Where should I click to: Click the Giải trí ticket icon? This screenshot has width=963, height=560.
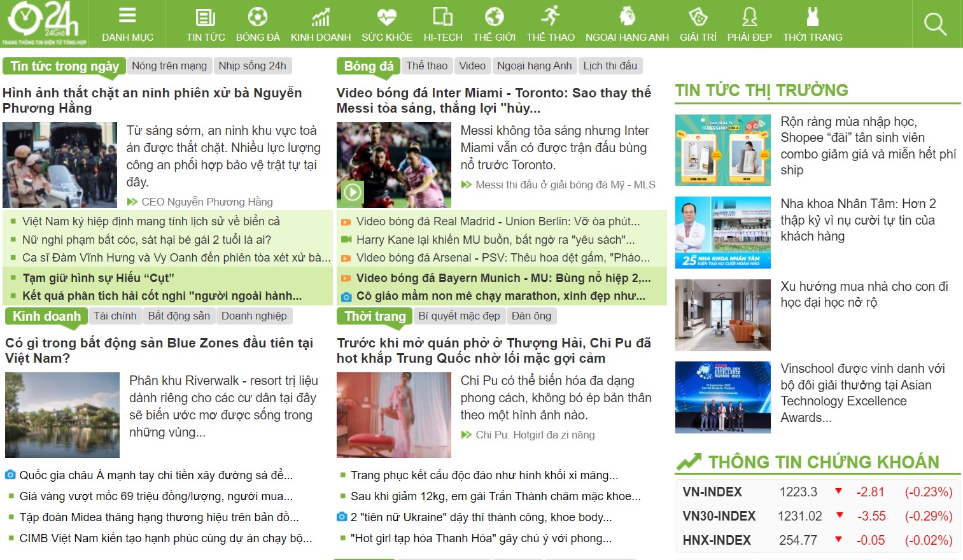(698, 17)
